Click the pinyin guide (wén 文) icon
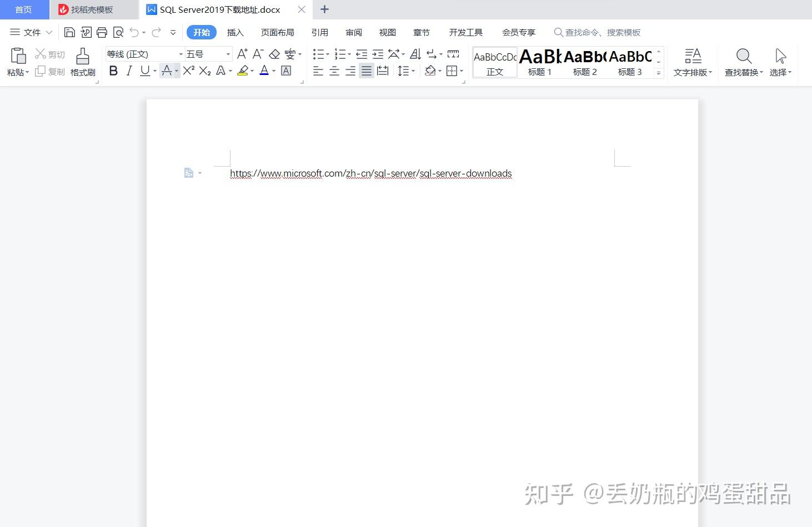 [x=290, y=54]
